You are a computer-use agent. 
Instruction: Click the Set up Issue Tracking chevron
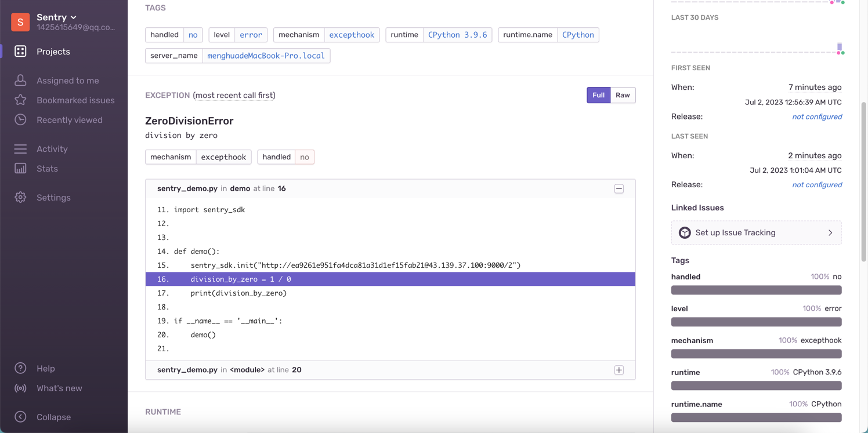[x=830, y=232]
